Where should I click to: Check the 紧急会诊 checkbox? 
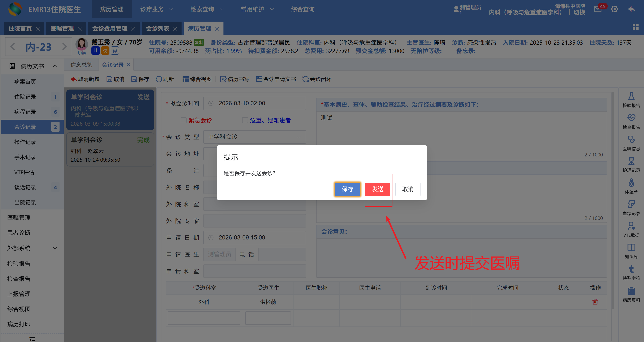[183, 120]
